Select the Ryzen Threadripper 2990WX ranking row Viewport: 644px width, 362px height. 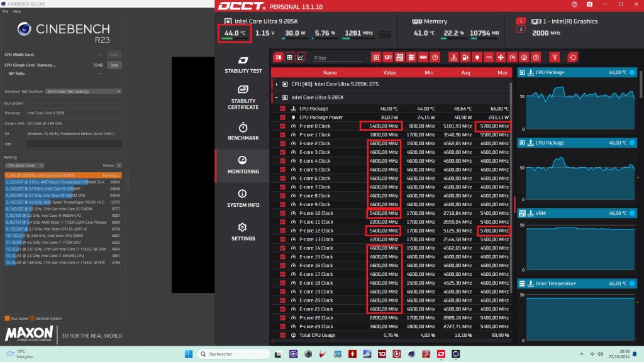click(63, 182)
